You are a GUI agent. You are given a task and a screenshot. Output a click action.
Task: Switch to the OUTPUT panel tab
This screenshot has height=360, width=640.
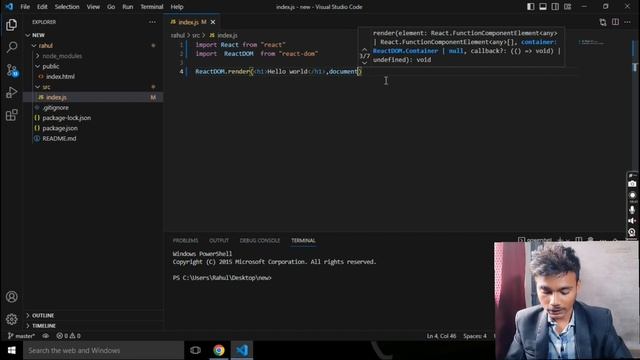click(x=219, y=240)
